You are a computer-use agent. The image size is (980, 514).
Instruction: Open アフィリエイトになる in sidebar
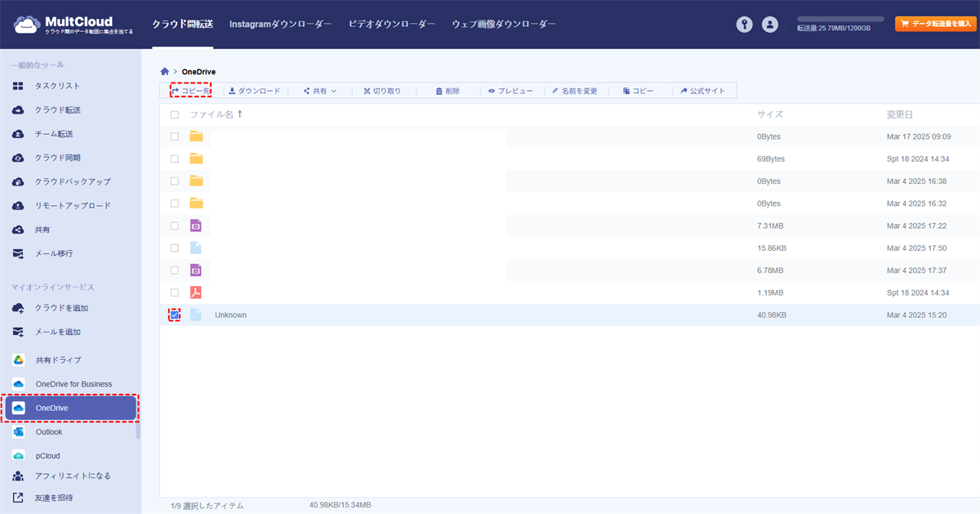pyautogui.click(x=70, y=476)
